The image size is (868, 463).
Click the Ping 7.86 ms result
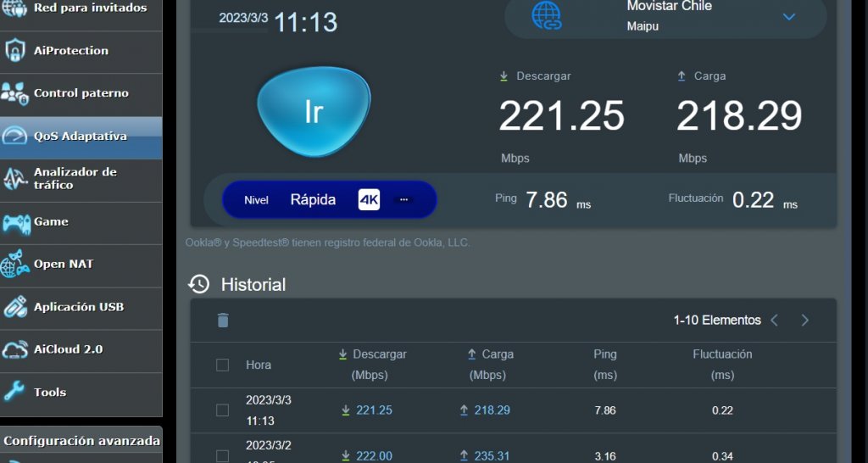[542, 200]
